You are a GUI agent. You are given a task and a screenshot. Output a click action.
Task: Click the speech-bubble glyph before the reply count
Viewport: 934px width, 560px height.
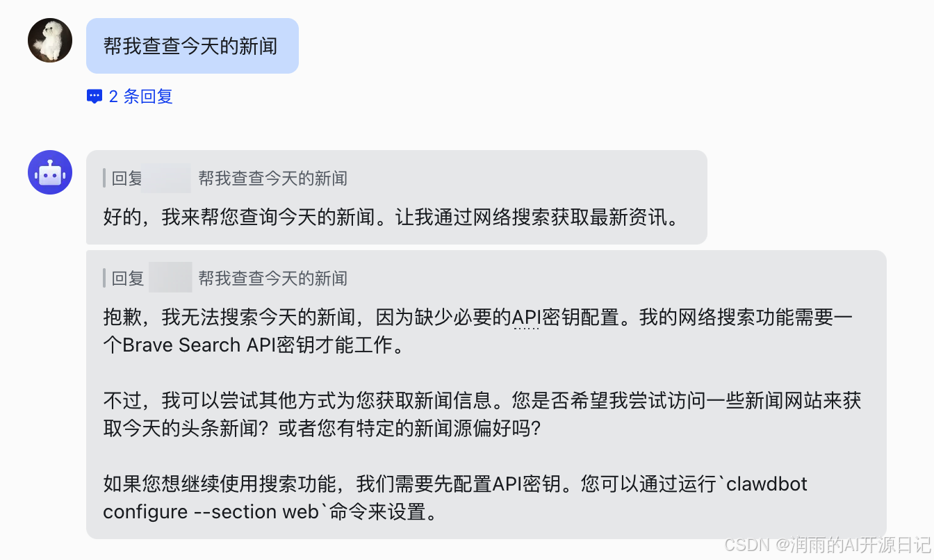pos(95,97)
